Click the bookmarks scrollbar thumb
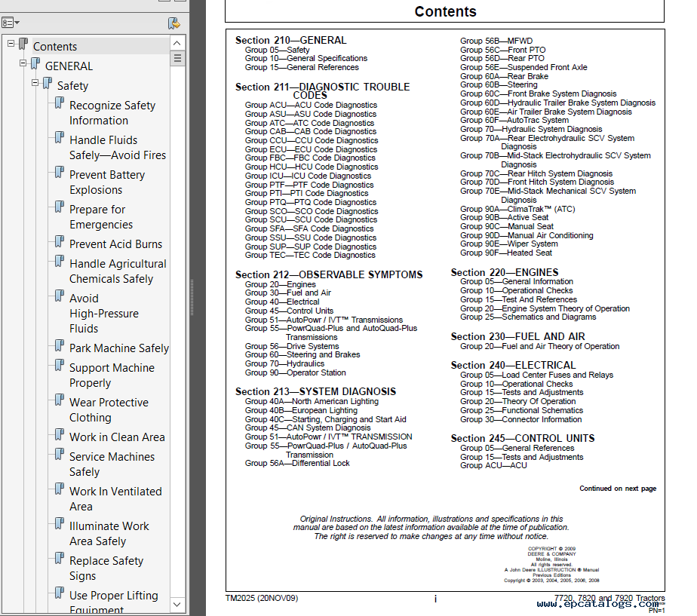The image size is (697, 616). 177,58
